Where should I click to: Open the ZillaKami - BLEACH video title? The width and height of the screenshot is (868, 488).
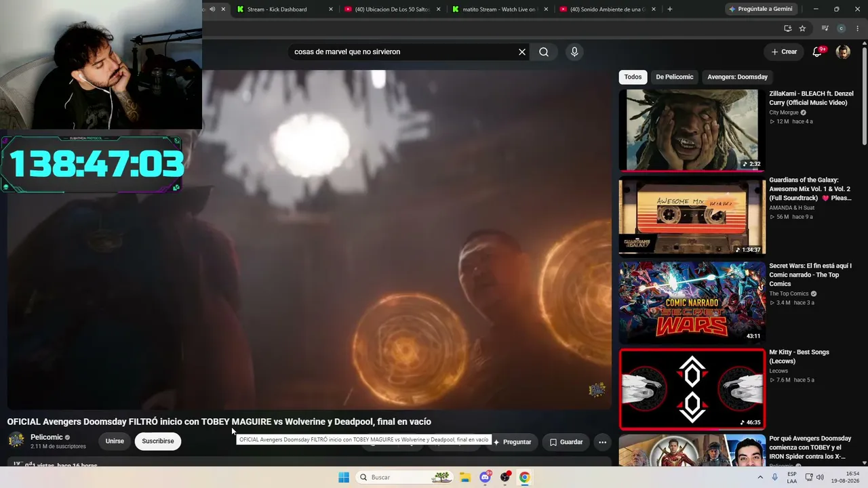click(811, 98)
